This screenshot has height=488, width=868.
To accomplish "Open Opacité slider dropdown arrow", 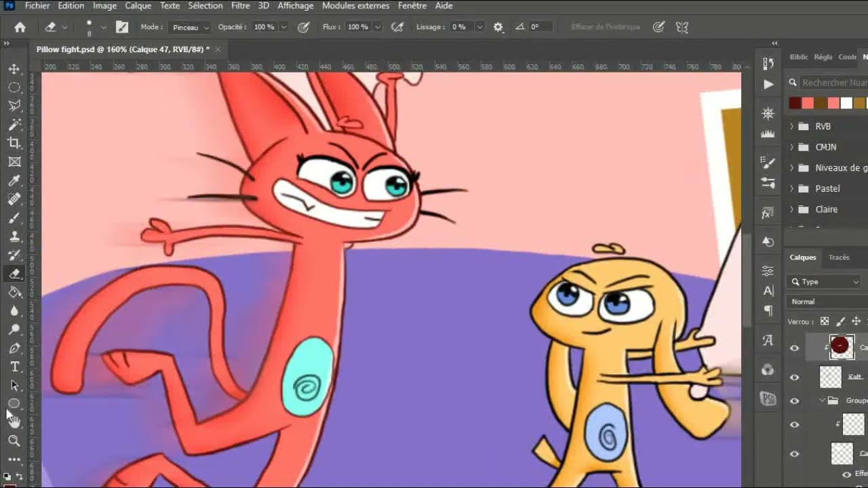I will (283, 27).
